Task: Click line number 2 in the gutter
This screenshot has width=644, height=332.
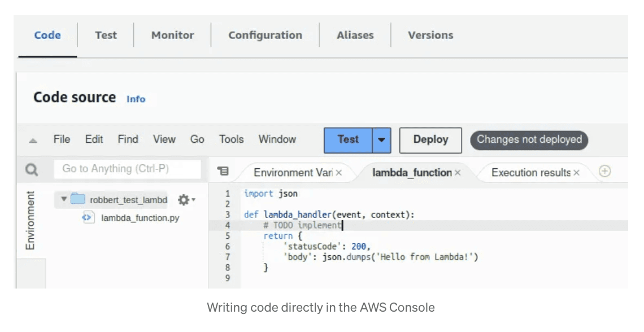Action: point(228,204)
